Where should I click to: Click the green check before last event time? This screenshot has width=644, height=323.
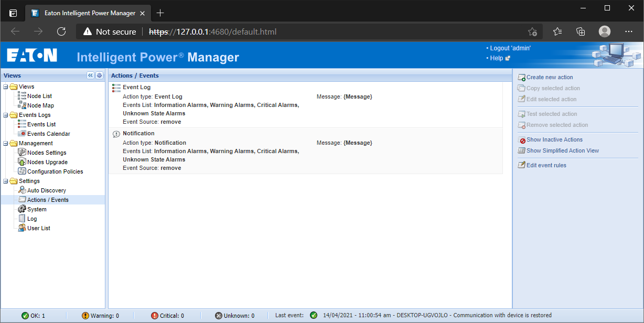314,316
